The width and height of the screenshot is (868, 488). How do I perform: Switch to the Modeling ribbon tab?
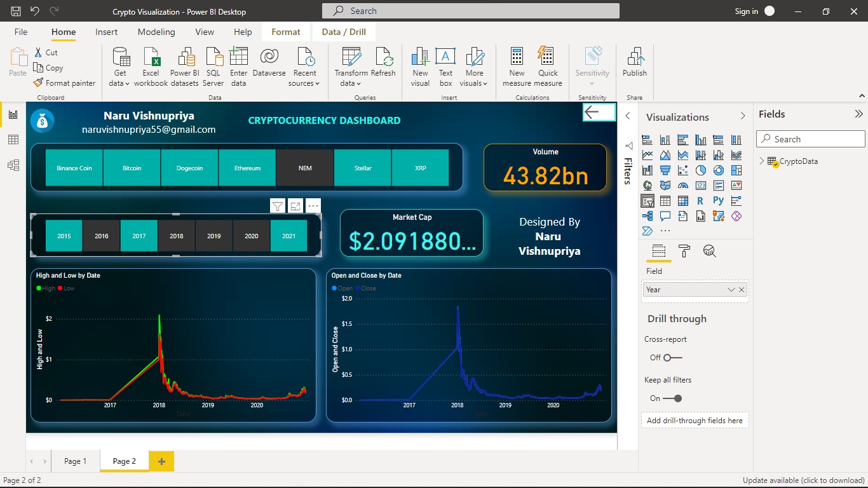pos(156,32)
